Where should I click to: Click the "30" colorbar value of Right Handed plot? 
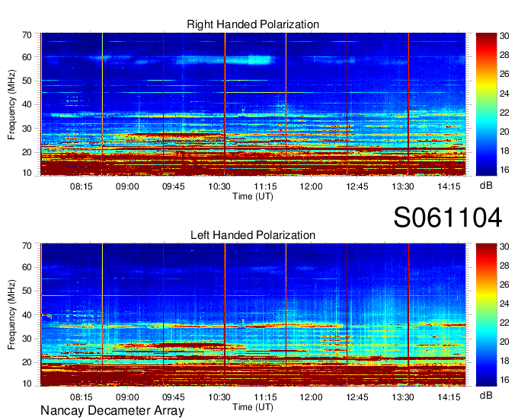(504, 36)
